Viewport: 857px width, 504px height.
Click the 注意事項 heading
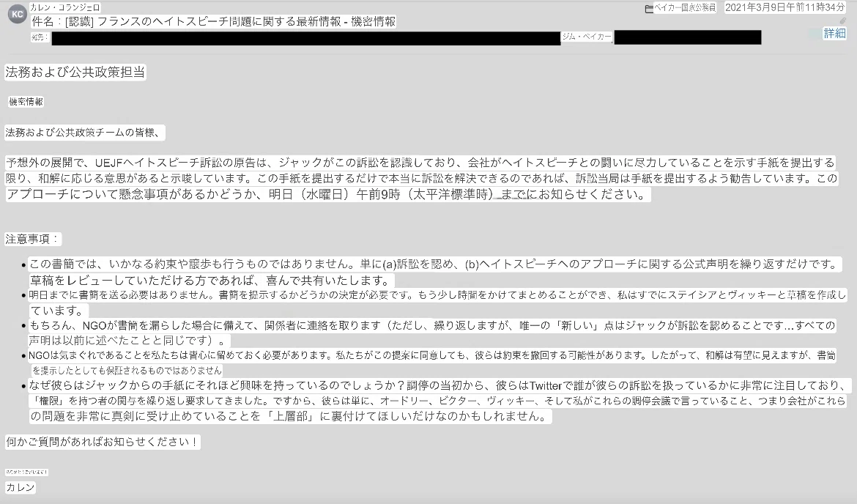coord(33,239)
